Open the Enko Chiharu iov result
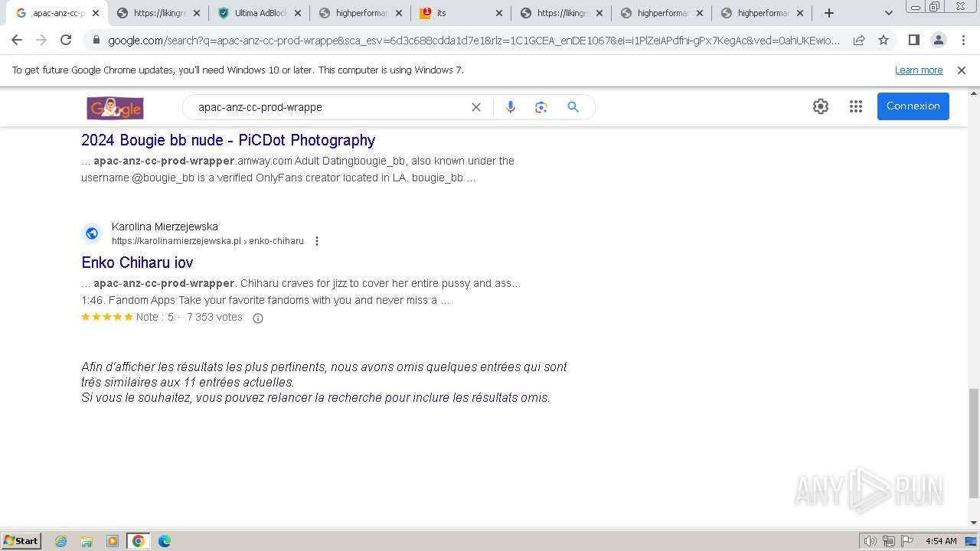Image resolution: width=980 pixels, height=551 pixels. click(x=137, y=262)
